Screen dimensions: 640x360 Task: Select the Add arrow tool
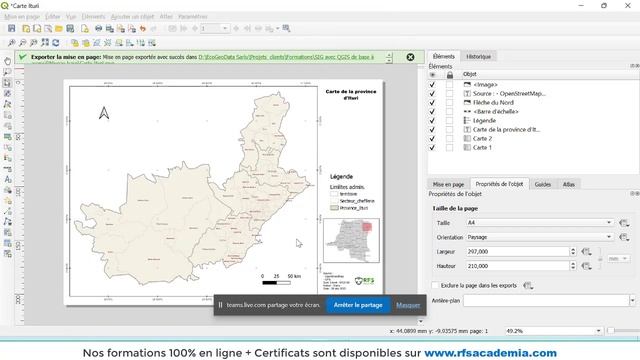point(7,211)
